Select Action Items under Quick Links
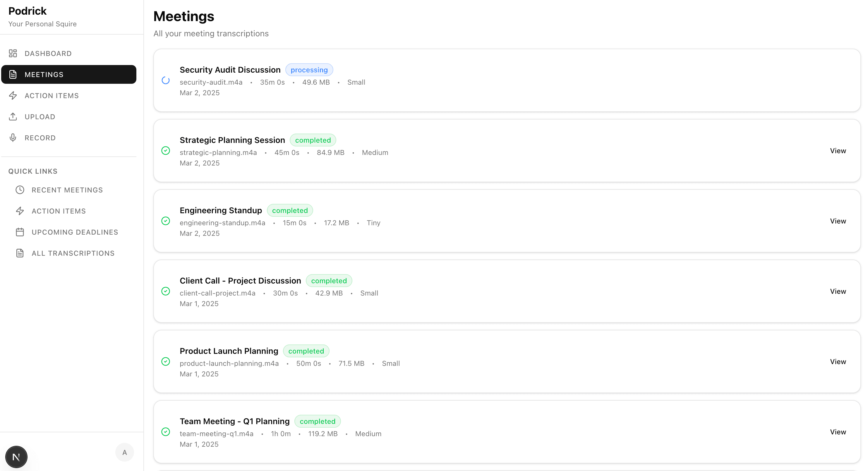The height and width of the screenshot is (471, 868). pyautogui.click(x=59, y=211)
